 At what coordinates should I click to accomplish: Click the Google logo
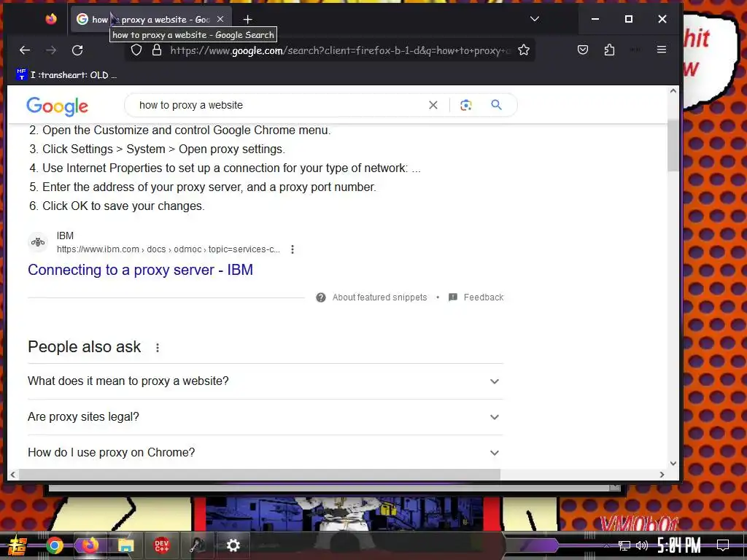(x=57, y=106)
